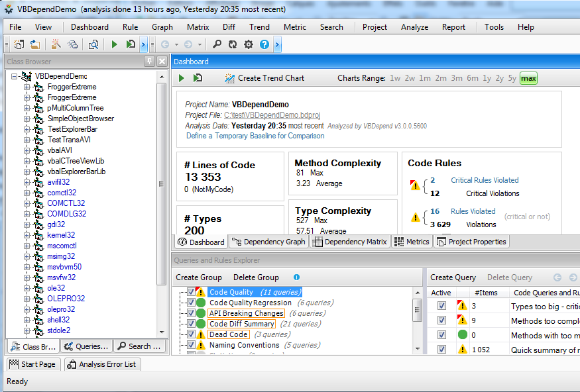Run analysis with main toolbar green play icon
This screenshot has width=580, height=392.
[x=115, y=44]
